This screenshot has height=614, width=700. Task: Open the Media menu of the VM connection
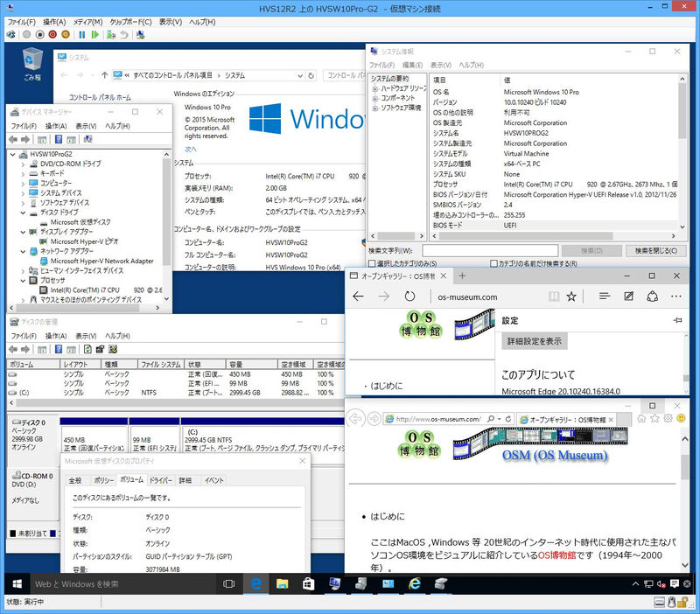(88, 22)
